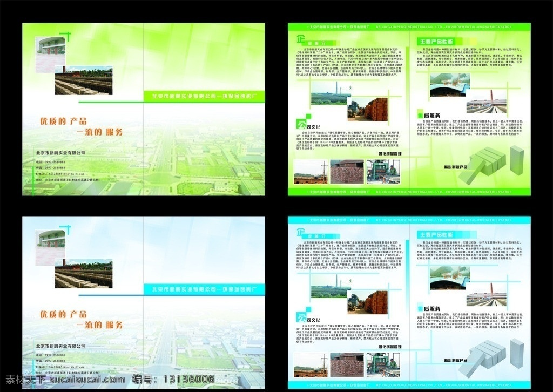Click the top header bar text of the green inner spread
The height and width of the screenshot is (392, 553).
(x=409, y=27)
